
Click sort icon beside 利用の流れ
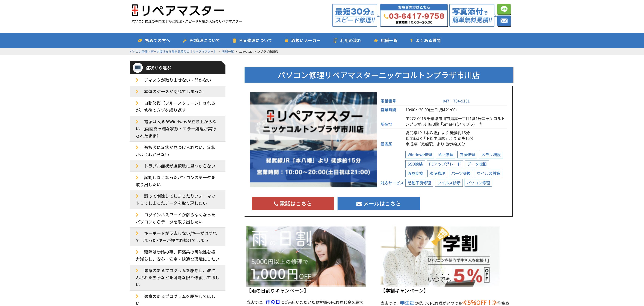pyautogui.click(x=335, y=41)
